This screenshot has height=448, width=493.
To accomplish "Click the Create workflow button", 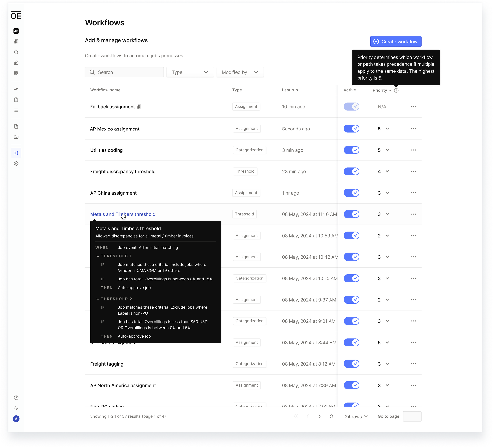I will 396,42.
